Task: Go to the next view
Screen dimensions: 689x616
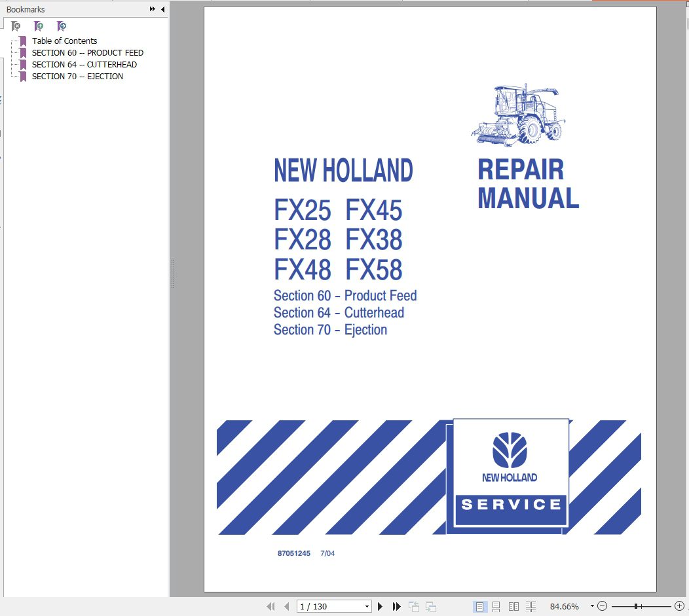Action: pos(430,606)
